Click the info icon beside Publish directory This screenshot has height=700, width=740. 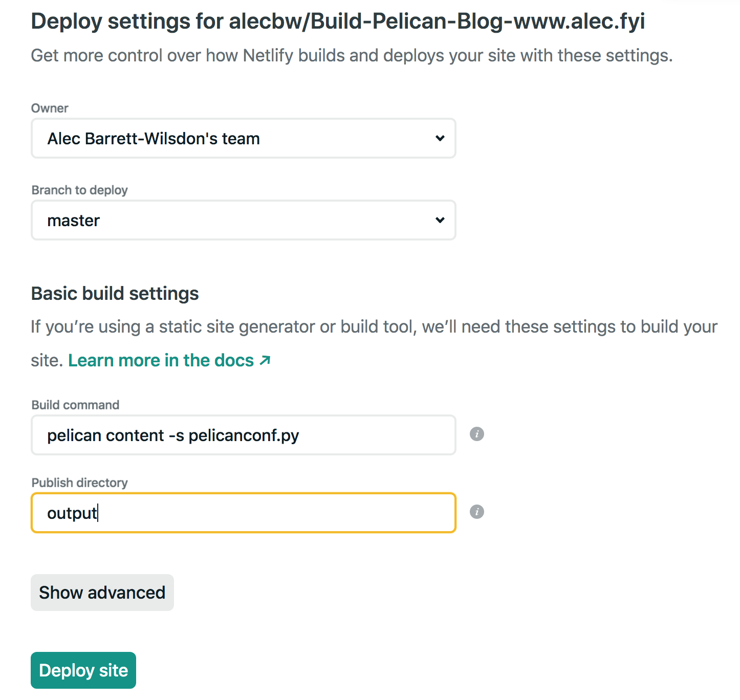pos(477,512)
